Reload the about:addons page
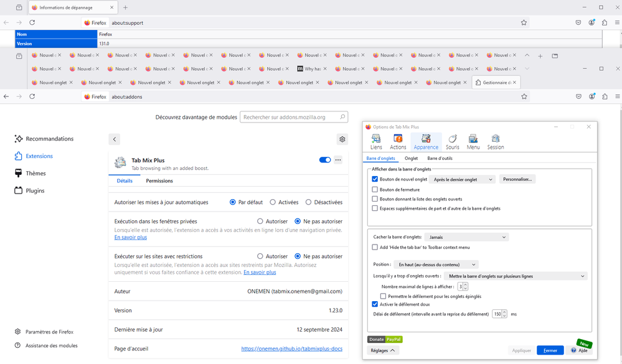 pos(32,96)
